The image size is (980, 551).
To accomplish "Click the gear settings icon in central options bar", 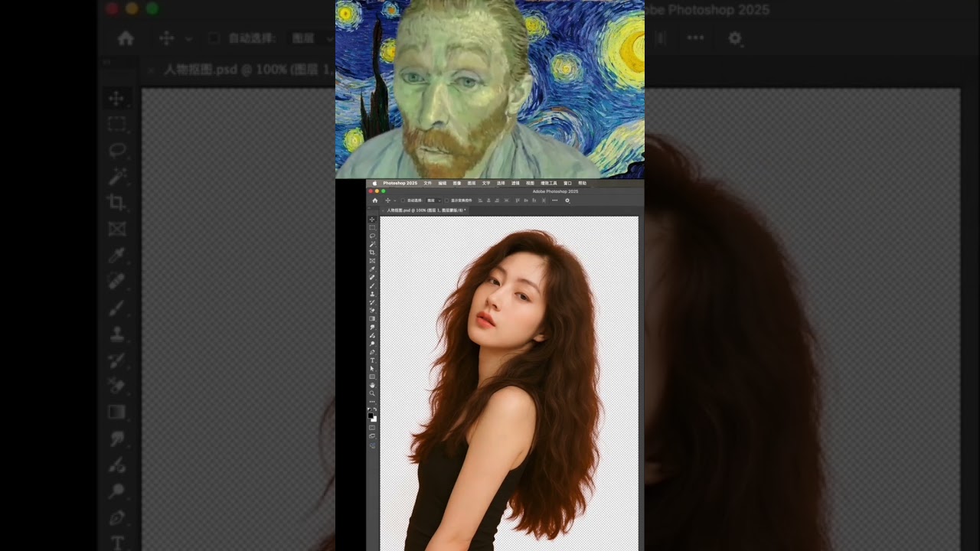I will click(x=567, y=201).
